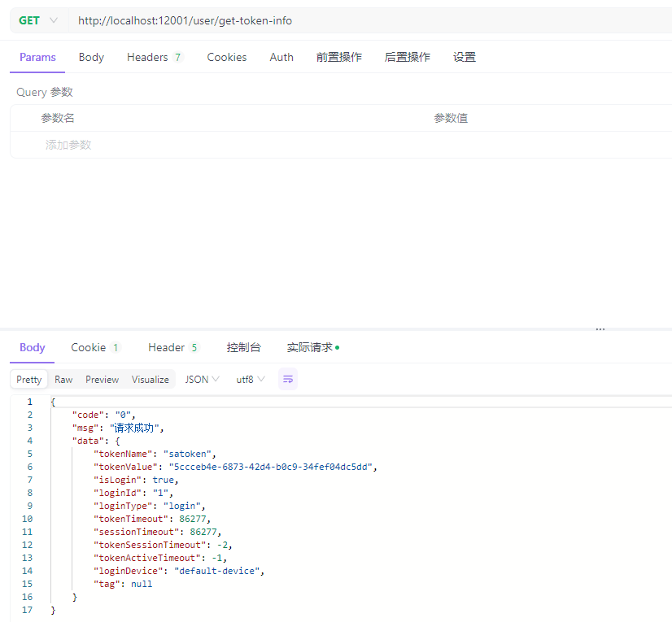Click the word wrap icon in response toolbar

click(288, 379)
